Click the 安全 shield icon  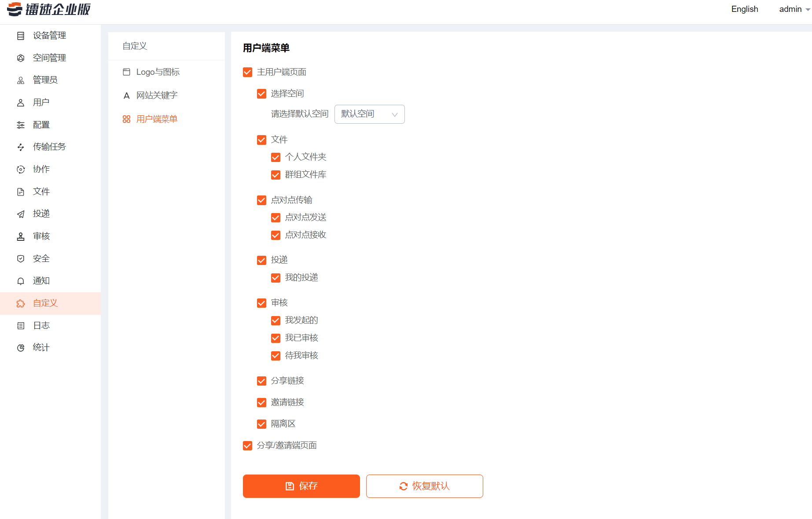21,259
